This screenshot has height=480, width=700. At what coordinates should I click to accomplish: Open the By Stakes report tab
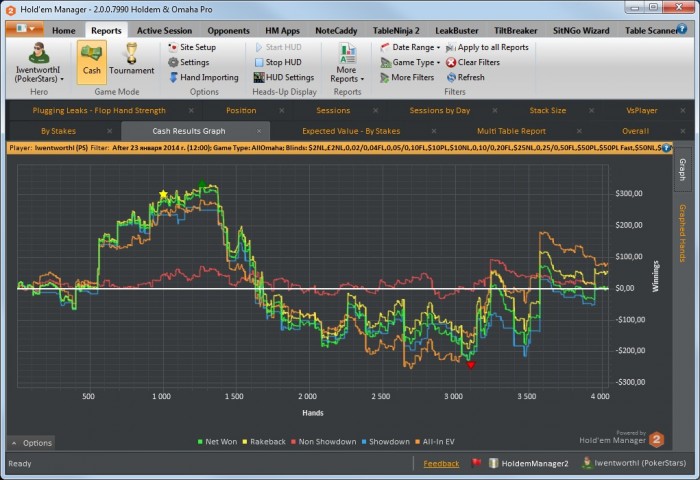(58, 131)
